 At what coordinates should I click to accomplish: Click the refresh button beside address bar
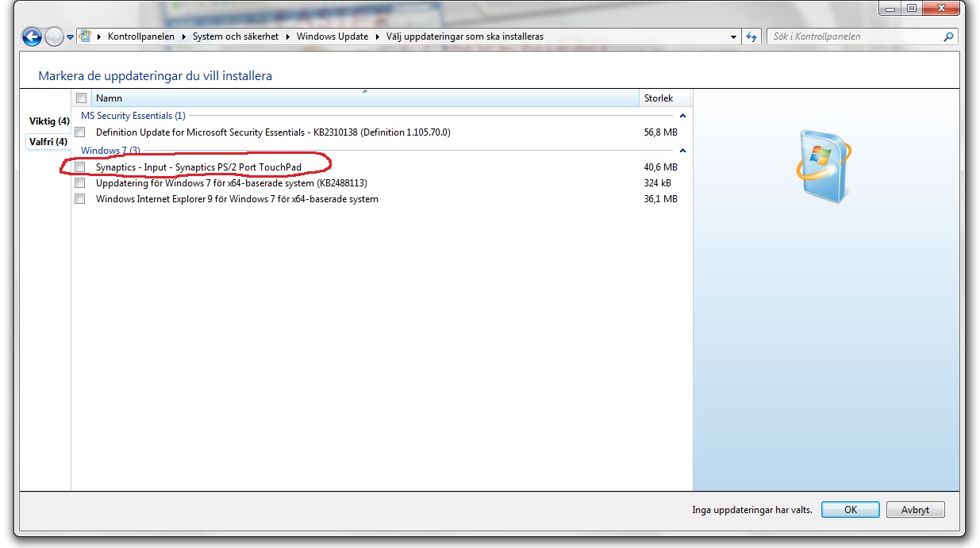click(751, 36)
